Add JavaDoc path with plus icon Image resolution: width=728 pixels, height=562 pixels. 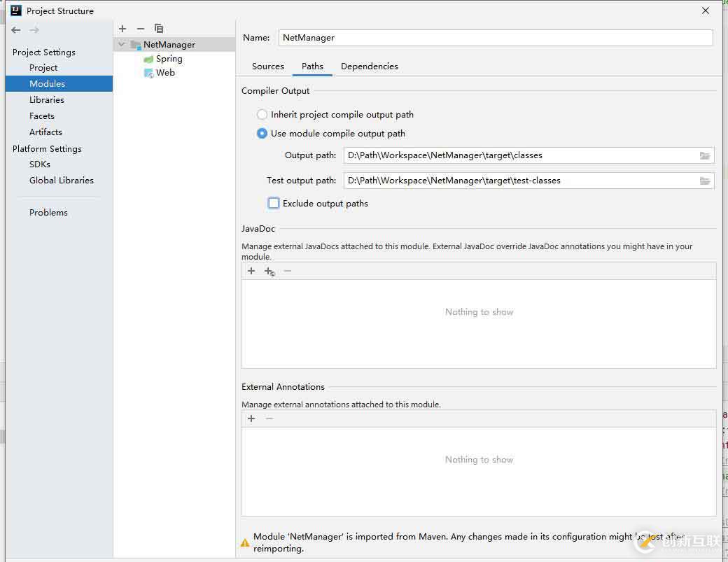[251, 271]
